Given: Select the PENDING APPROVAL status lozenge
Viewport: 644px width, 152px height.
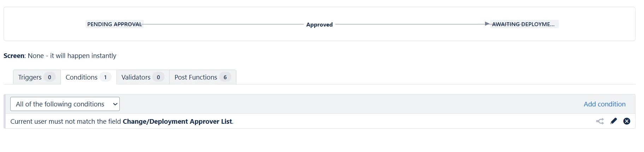Looking at the screenshot, I should click(x=114, y=24).
